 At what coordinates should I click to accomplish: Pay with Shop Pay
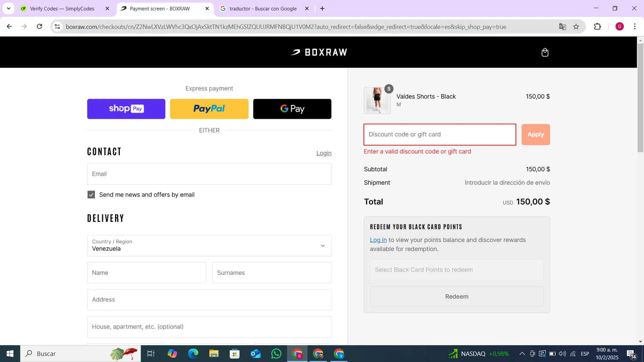point(126,109)
